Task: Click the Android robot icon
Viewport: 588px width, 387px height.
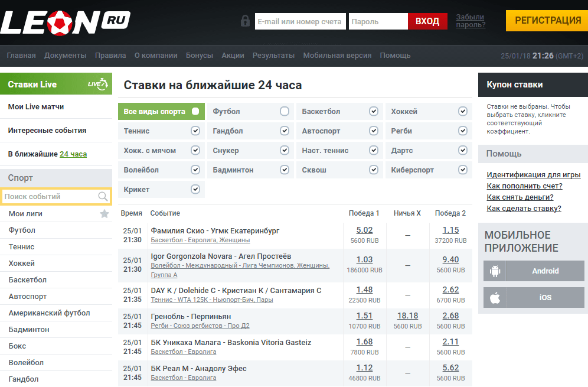Action: [x=495, y=271]
